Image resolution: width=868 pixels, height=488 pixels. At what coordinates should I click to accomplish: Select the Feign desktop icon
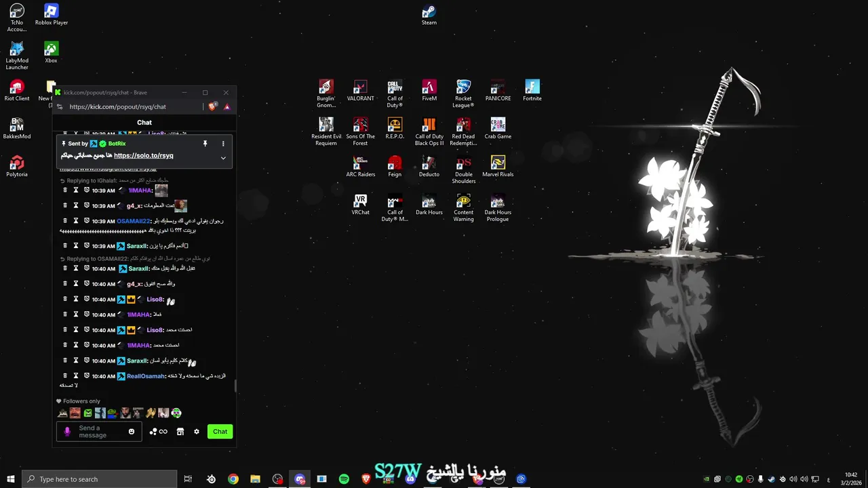tap(395, 167)
